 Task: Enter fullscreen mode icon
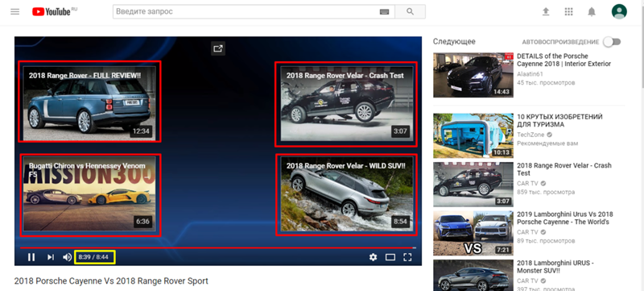(407, 257)
